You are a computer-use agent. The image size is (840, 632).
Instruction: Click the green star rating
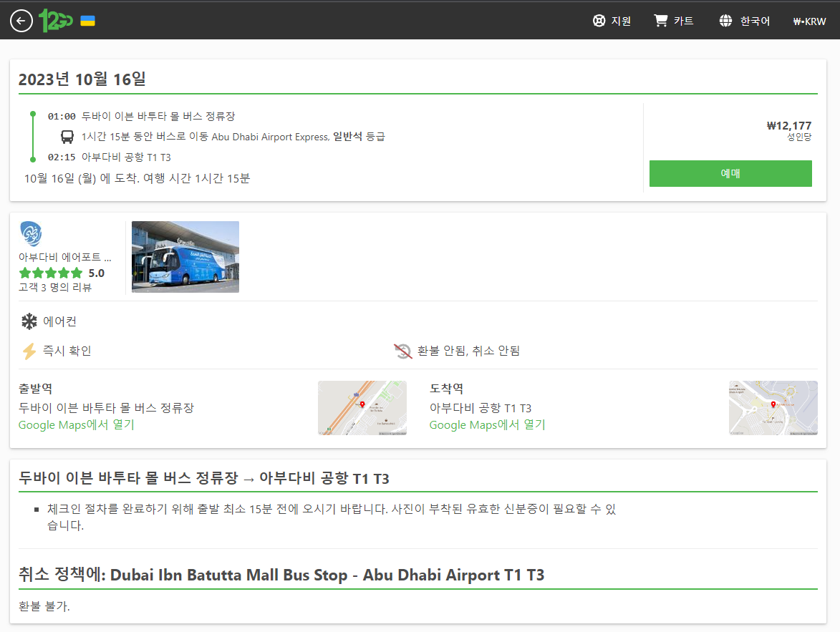[x=51, y=273]
